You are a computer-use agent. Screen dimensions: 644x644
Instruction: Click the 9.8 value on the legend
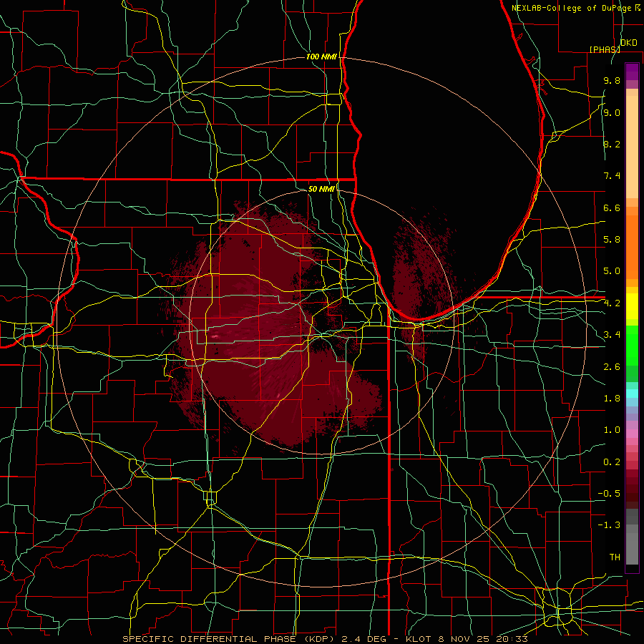[612, 80]
